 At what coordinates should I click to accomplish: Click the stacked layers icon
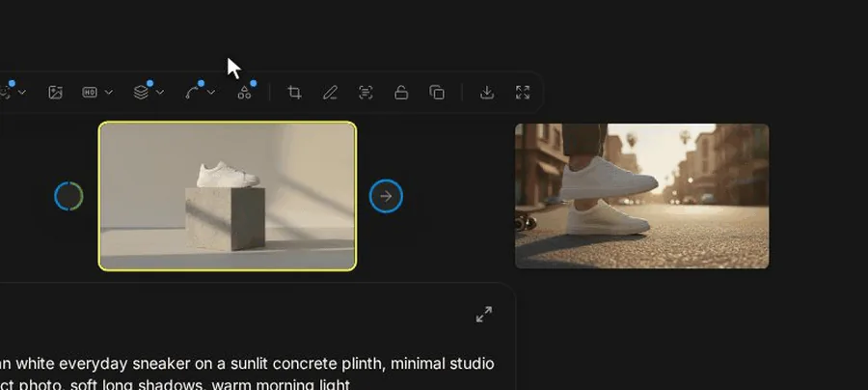(x=141, y=93)
